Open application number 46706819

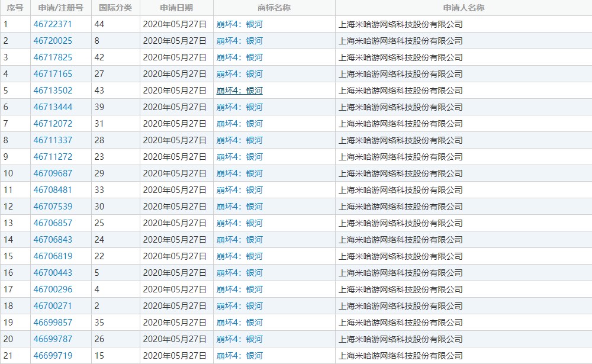(53, 256)
